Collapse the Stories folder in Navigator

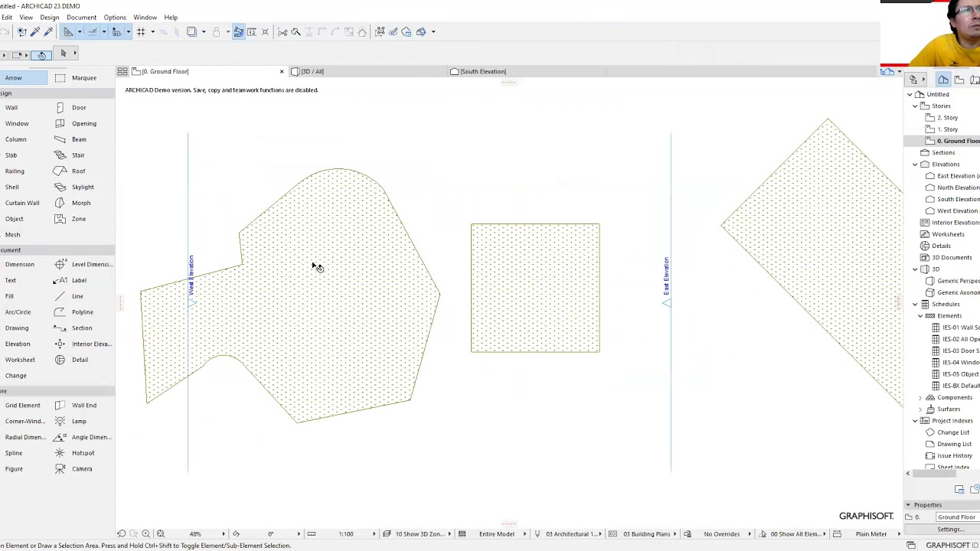click(x=915, y=106)
